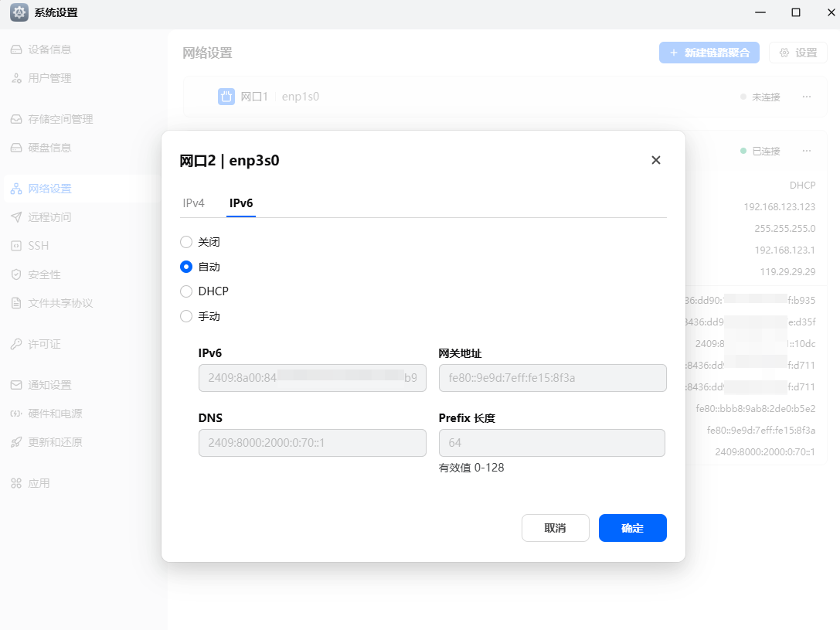The width and height of the screenshot is (840, 630).
Task: Open 文件共享协议 menu item
Action: 60,303
